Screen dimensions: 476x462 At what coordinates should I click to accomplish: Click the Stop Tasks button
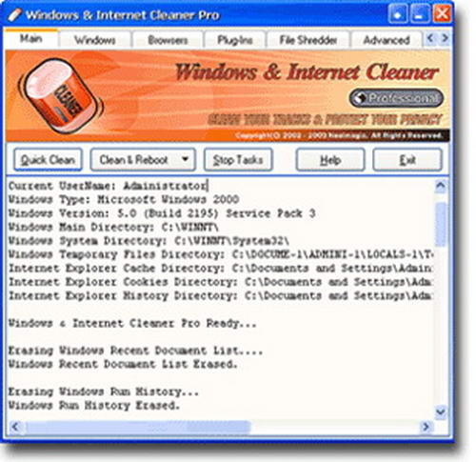click(x=238, y=159)
